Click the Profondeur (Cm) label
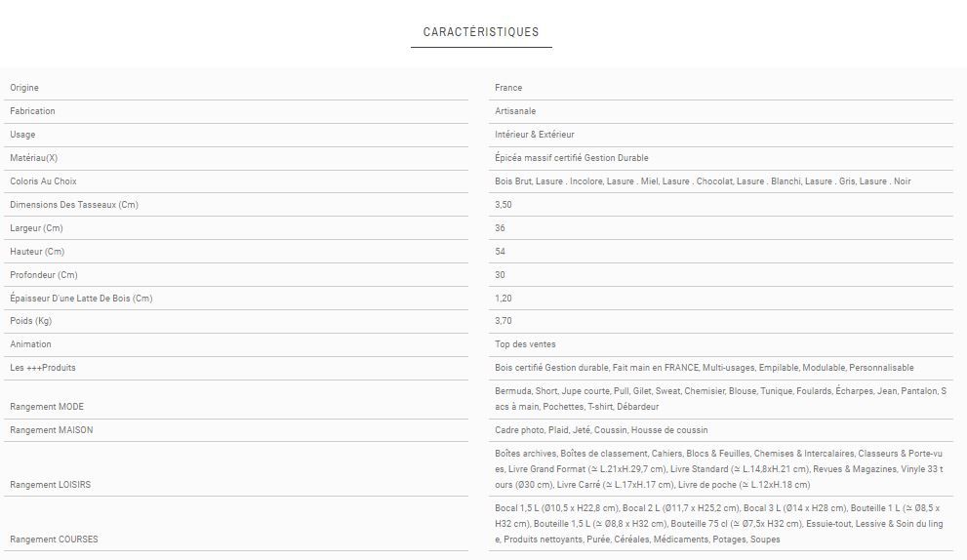 click(x=43, y=275)
